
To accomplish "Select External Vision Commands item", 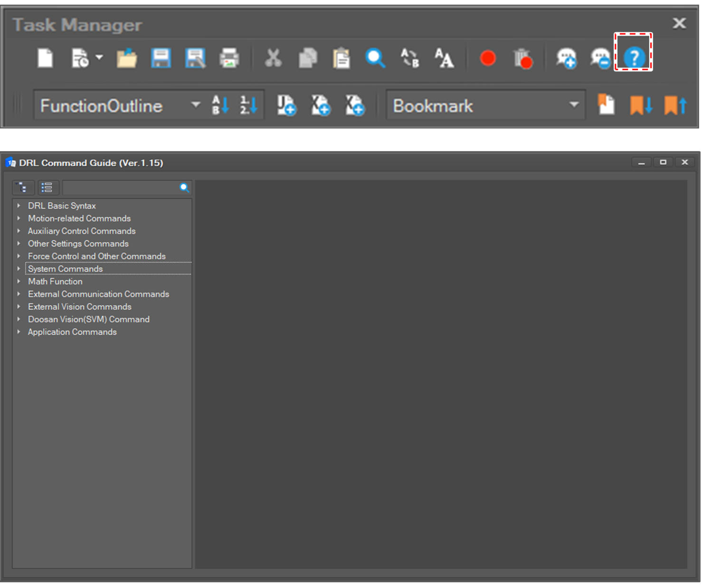I will pyautogui.click(x=79, y=307).
